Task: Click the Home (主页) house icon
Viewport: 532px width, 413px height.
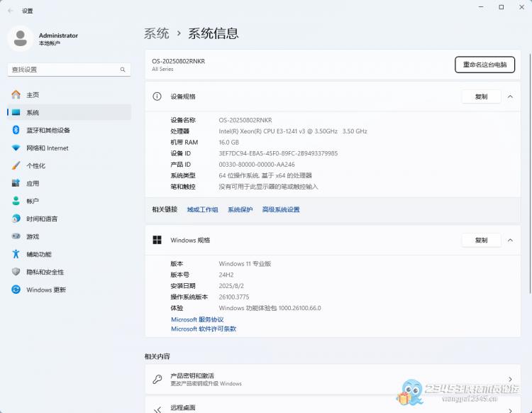Action: pyautogui.click(x=16, y=94)
